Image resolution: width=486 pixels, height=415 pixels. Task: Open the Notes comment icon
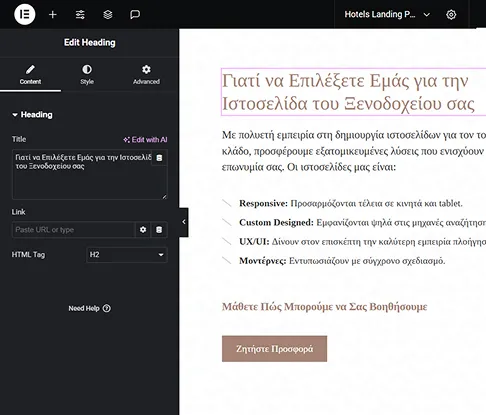tap(135, 14)
